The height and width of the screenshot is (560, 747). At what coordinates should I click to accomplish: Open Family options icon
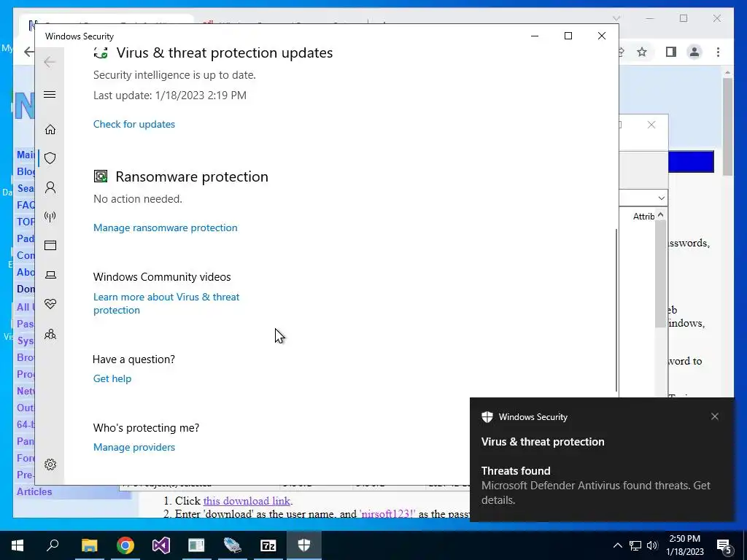coord(50,334)
